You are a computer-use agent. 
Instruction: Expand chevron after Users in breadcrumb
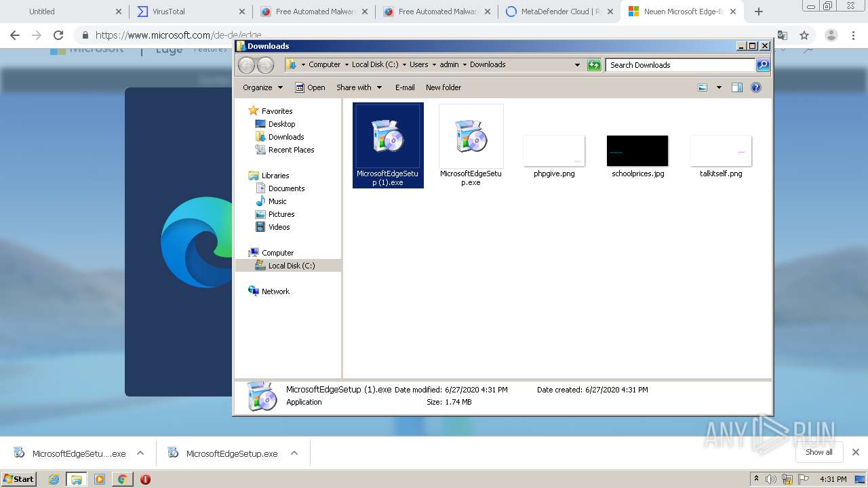(x=434, y=64)
